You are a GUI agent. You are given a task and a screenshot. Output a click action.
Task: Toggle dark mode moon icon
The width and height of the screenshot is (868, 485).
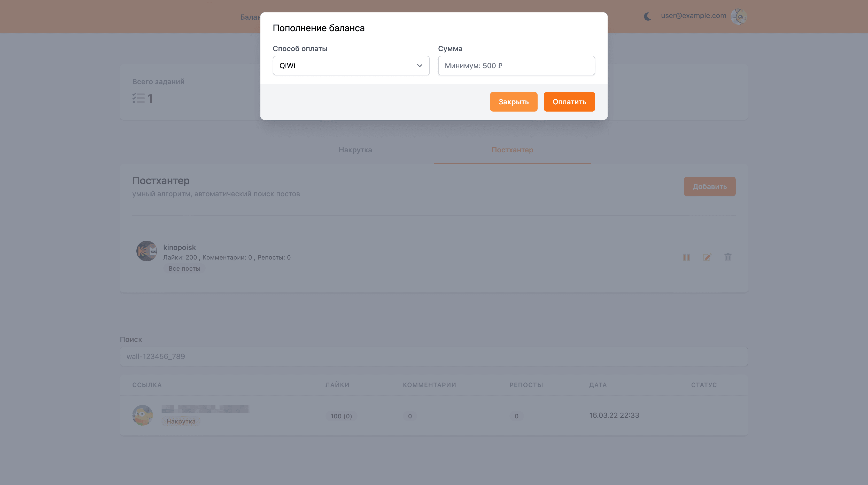click(x=647, y=16)
